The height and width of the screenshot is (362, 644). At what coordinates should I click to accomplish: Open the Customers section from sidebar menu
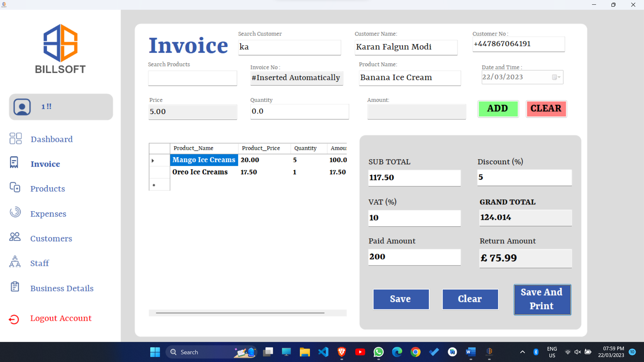click(51, 238)
